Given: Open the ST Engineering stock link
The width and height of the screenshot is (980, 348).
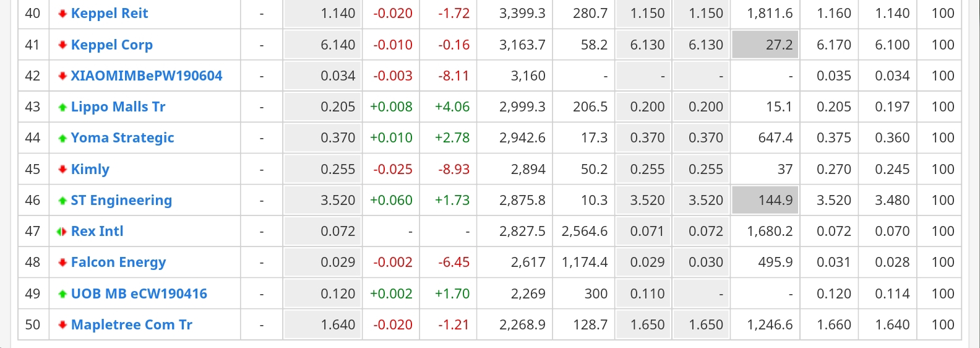Looking at the screenshot, I should point(121,201).
